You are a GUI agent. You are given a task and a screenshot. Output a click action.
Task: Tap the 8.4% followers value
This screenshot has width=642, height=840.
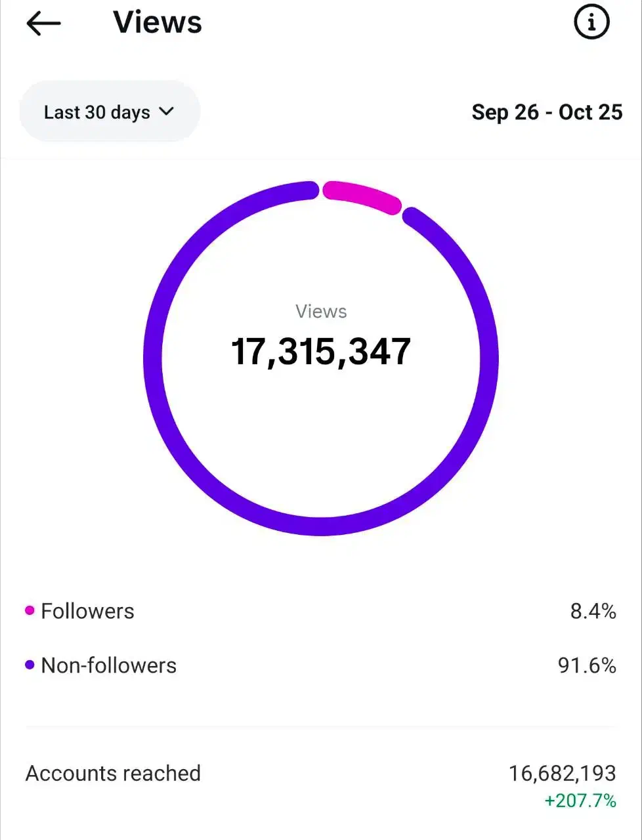[x=593, y=612]
